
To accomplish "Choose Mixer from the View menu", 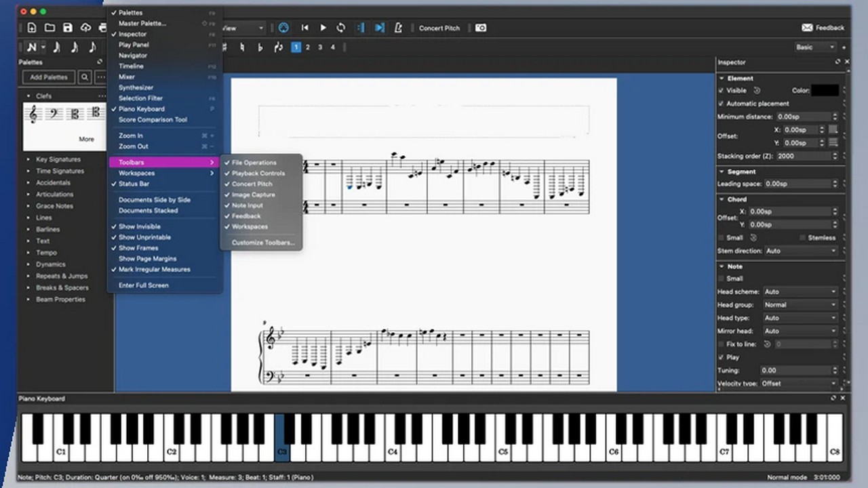I will tap(127, 77).
